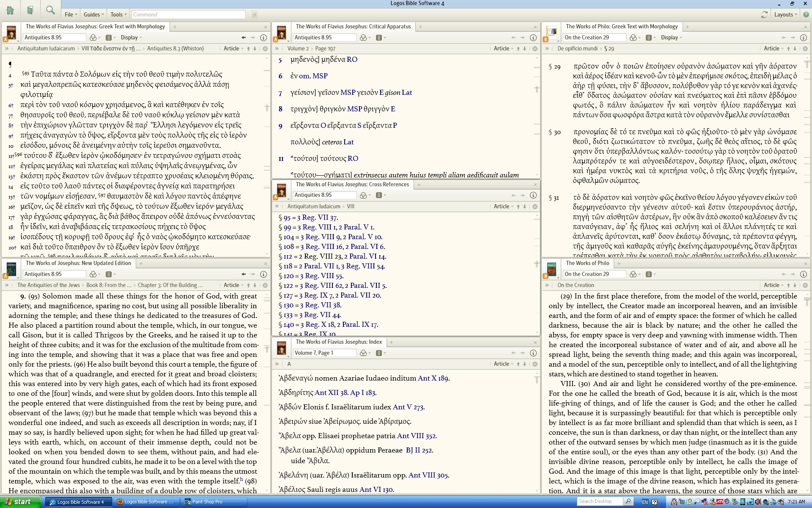The width and height of the screenshot is (812, 508).
Task: Click parallel resources icon in Critical Apparatus panel
Action: pyautogui.click(x=379, y=38)
